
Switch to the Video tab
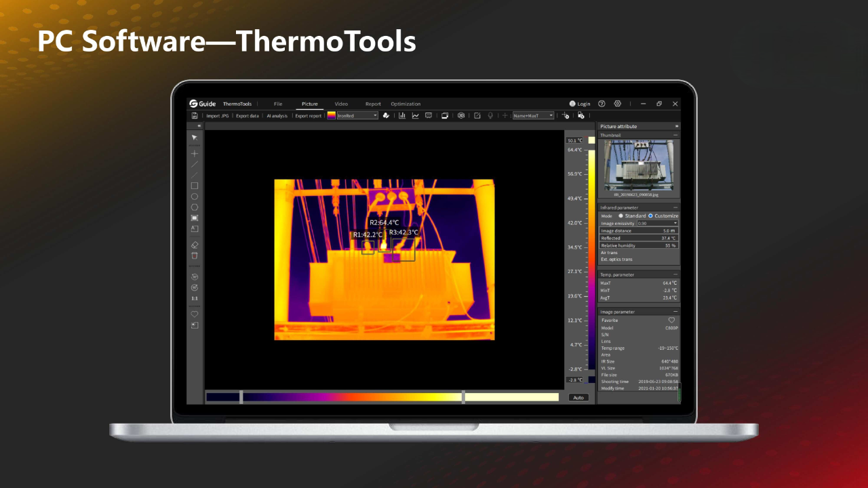click(341, 104)
